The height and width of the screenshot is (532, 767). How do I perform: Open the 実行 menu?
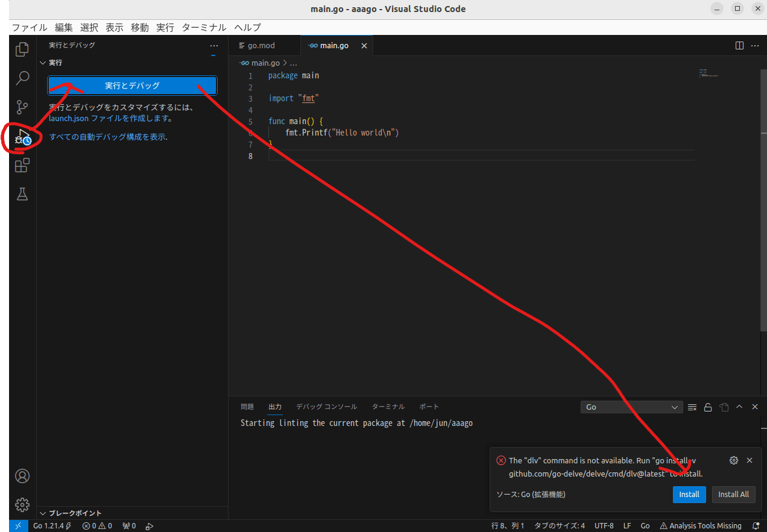(165, 27)
